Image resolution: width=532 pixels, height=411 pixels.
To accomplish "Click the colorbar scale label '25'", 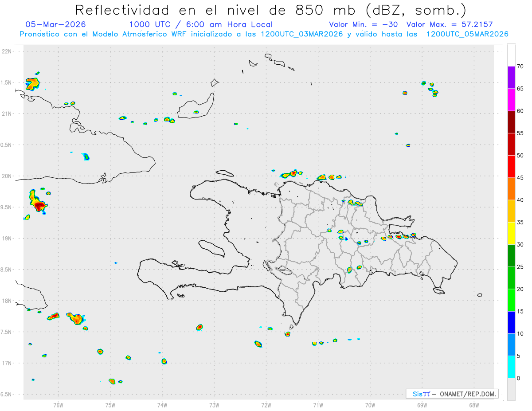I will [x=520, y=267].
